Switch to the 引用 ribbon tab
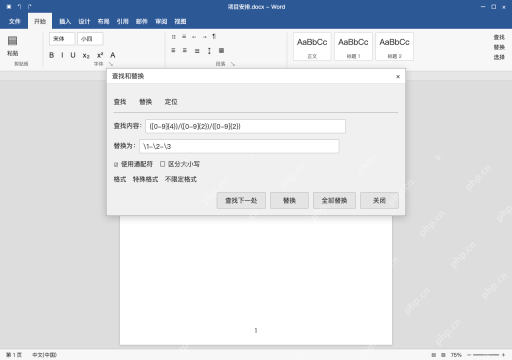The height and width of the screenshot is (360, 512). point(122,21)
